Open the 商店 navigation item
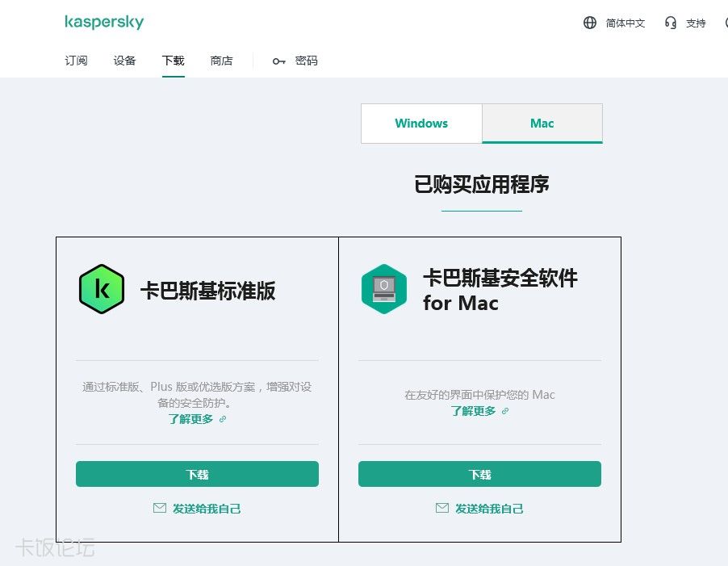The image size is (728, 566). [x=222, y=61]
